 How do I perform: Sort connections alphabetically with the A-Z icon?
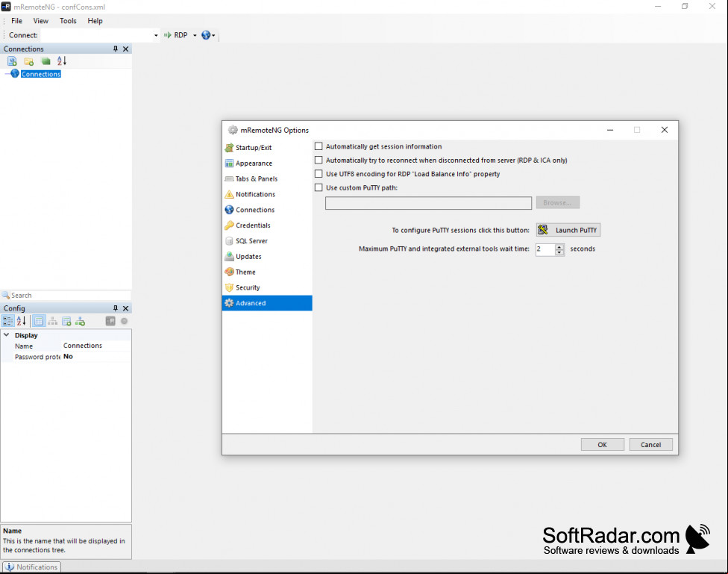pyautogui.click(x=62, y=61)
